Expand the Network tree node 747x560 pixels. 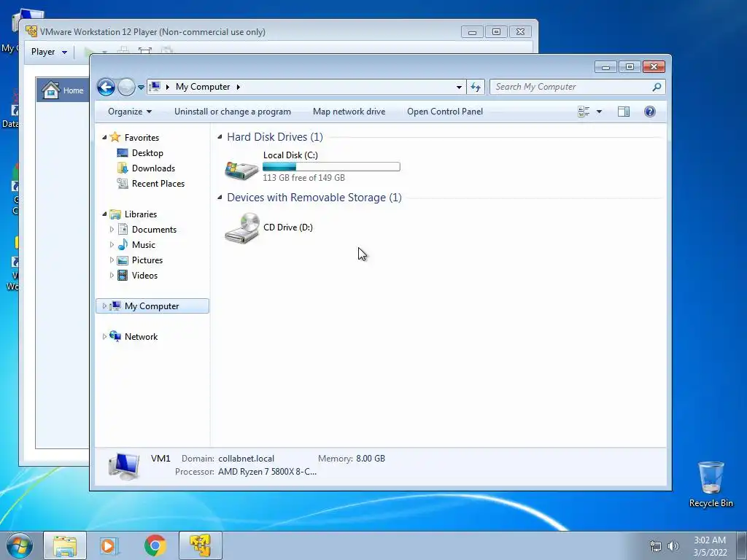(104, 337)
